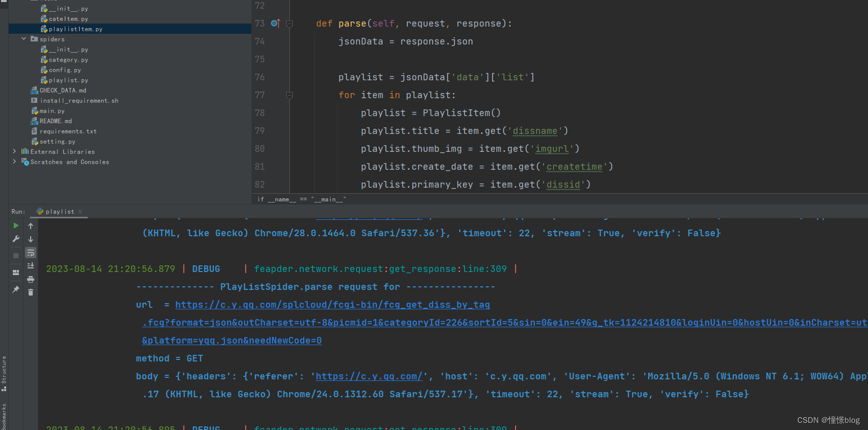
Task: Click the 'method = GET' console line
Action: pos(169,358)
